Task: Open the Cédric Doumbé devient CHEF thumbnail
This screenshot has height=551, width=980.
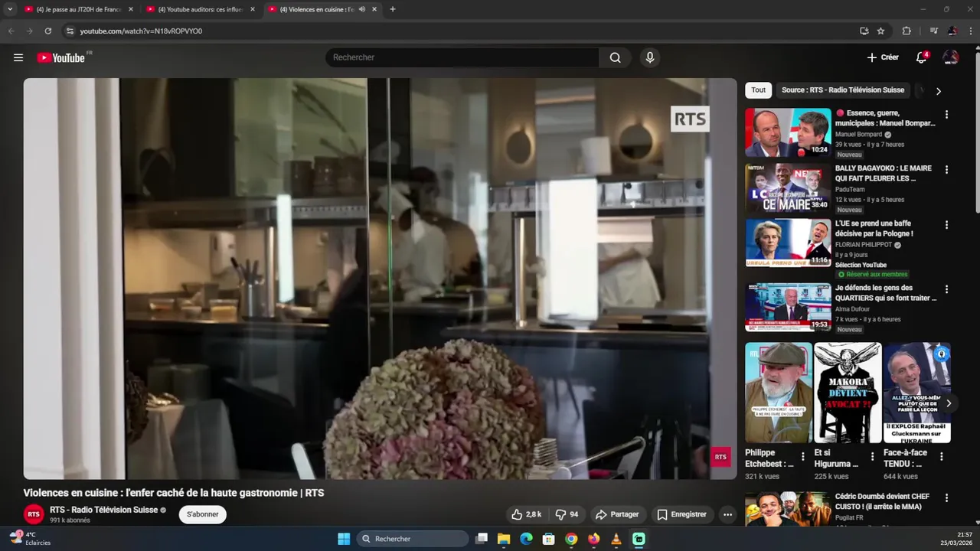Action: pos(788,508)
